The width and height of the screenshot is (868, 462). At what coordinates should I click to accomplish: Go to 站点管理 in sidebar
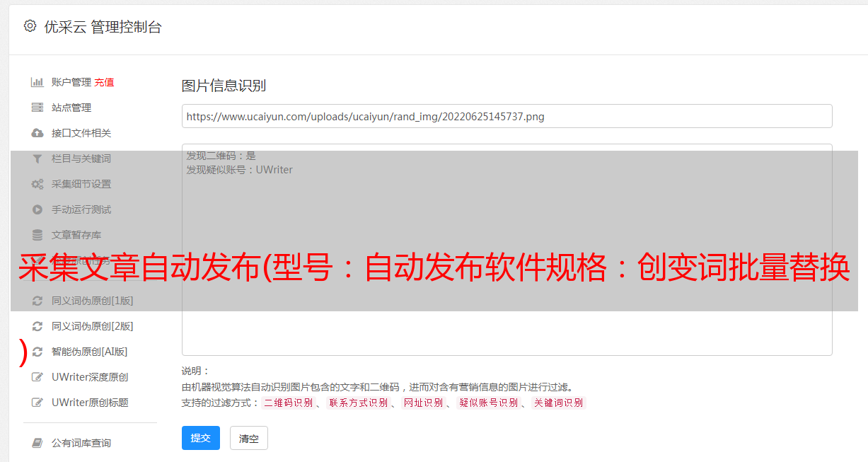pyautogui.click(x=71, y=108)
